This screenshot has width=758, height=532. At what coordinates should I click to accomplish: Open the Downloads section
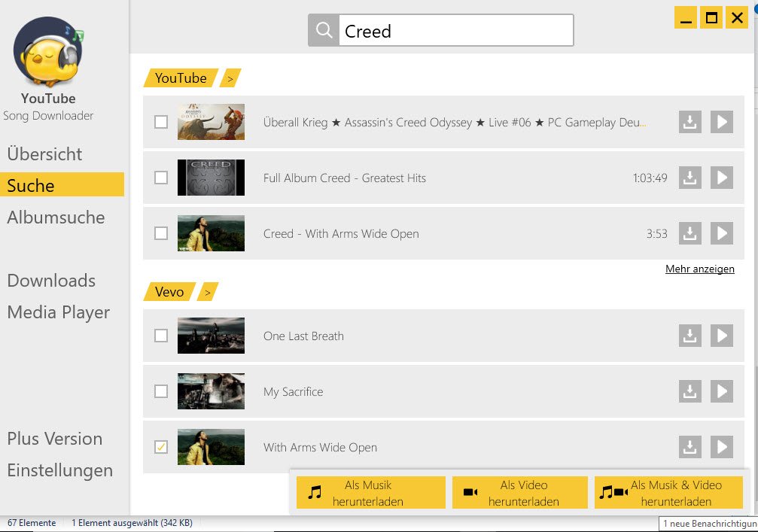click(51, 281)
